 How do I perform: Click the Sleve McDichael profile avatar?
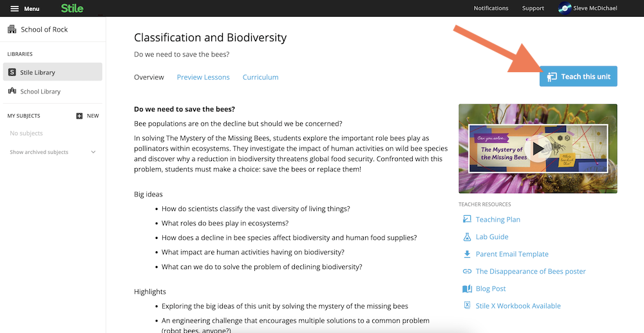pos(565,8)
